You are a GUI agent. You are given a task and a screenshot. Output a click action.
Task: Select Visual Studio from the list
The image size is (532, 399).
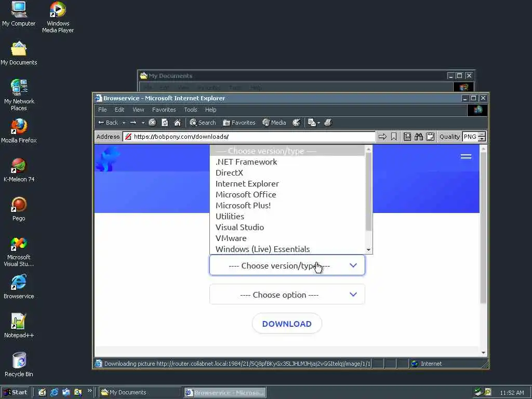[287, 228]
